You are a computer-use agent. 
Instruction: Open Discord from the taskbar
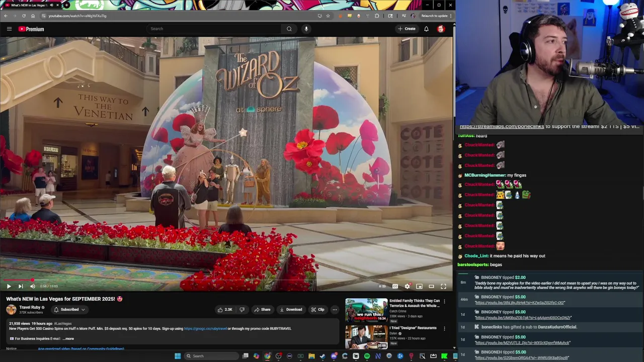click(x=334, y=356)
